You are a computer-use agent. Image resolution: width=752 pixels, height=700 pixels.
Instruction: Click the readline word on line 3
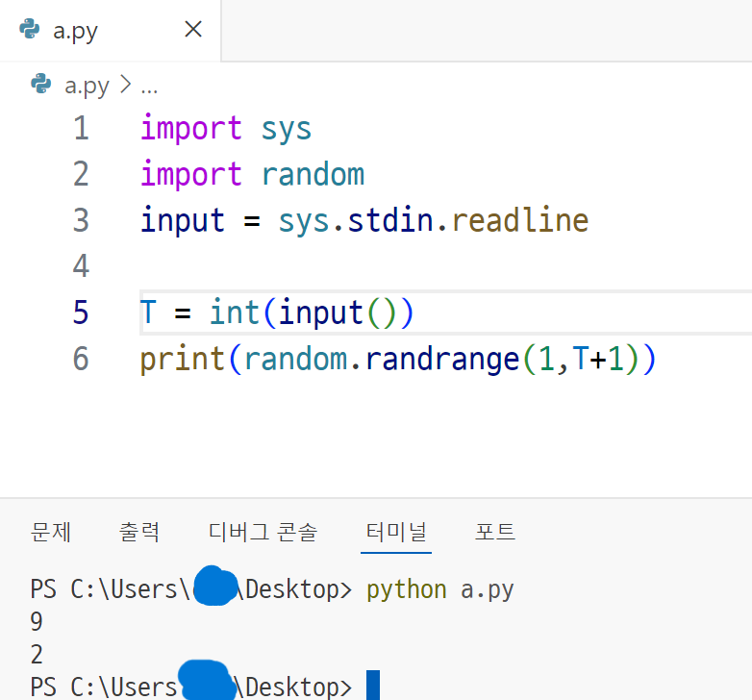pyautogui.click(x=519, y=220)
